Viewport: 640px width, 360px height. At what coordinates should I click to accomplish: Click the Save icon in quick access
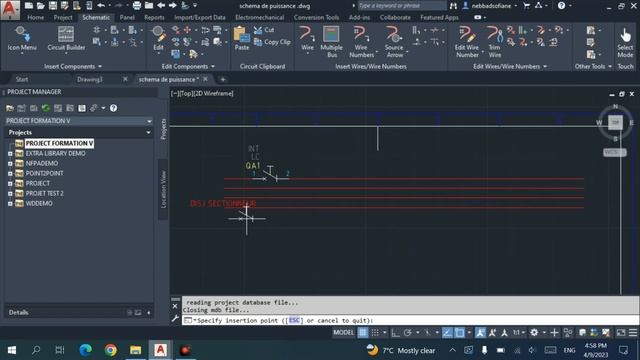point(53,6)
